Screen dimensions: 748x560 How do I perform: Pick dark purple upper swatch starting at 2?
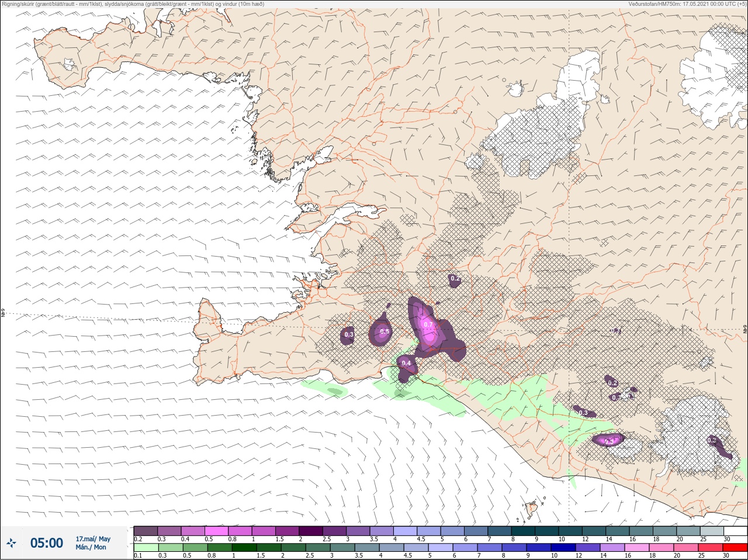coord(311,531)
